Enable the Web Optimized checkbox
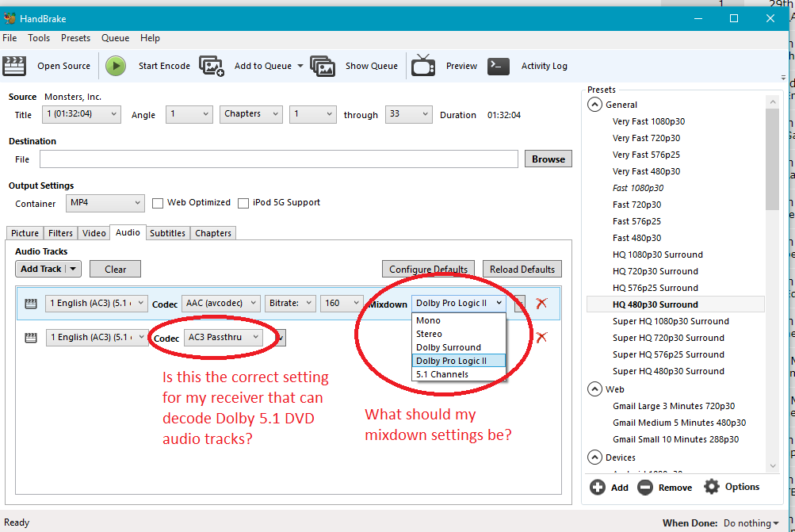 pyautogui.click(x=158, y=204)
